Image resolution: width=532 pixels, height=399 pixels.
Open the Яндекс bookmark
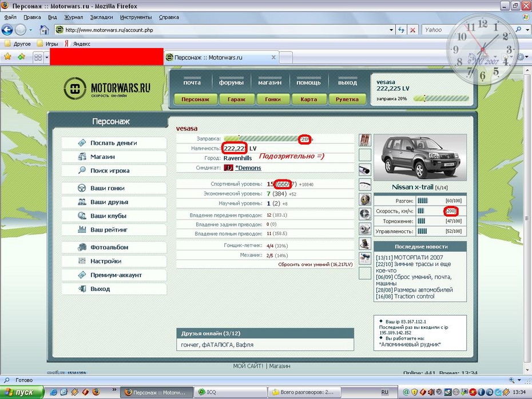(x=77, y=44)
